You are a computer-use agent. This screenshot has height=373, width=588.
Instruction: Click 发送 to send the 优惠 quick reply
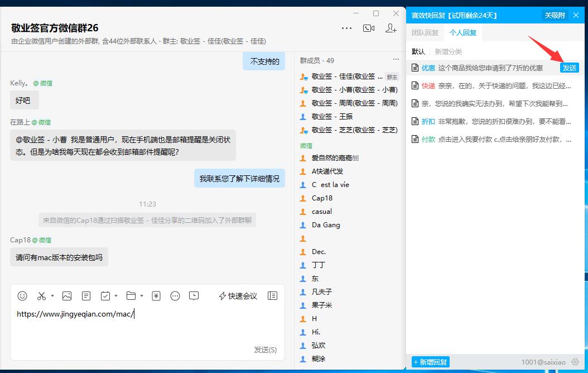tap(570, 67)
